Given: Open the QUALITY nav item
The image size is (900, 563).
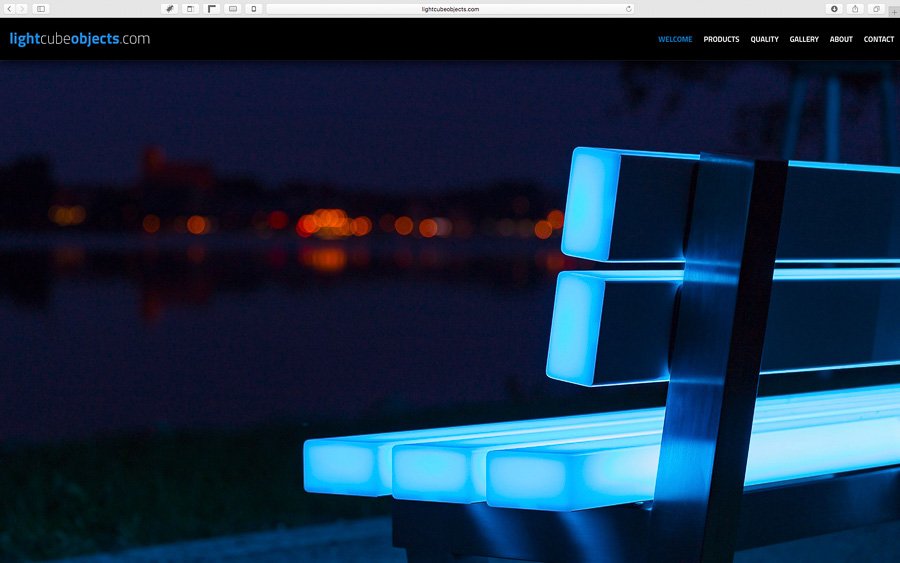Looking at the screenshot, I should point(764,39).
